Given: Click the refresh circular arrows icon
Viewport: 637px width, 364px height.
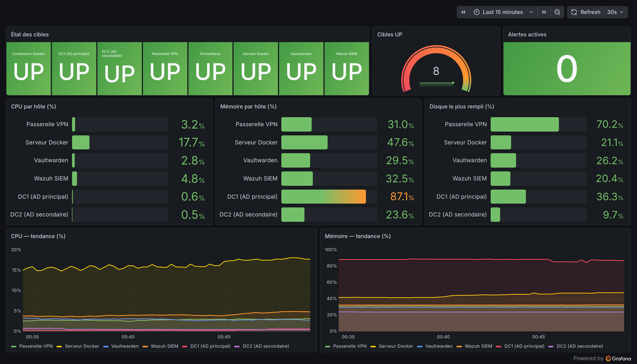Looking at the screenshot, I should (574, 12).
